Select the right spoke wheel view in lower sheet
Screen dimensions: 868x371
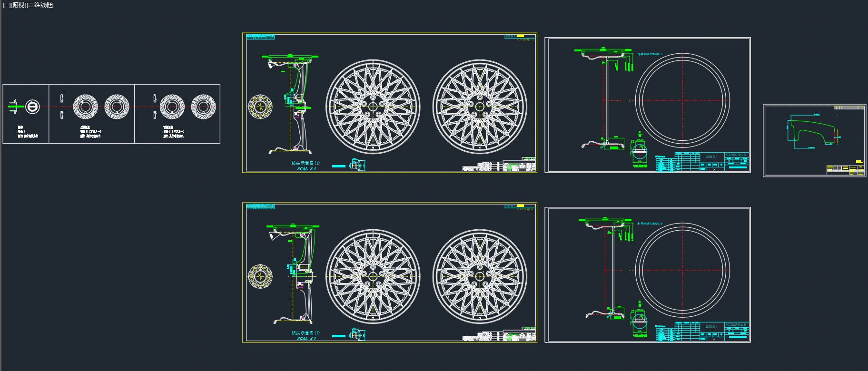pyautogui.click(x=480, y=276)
